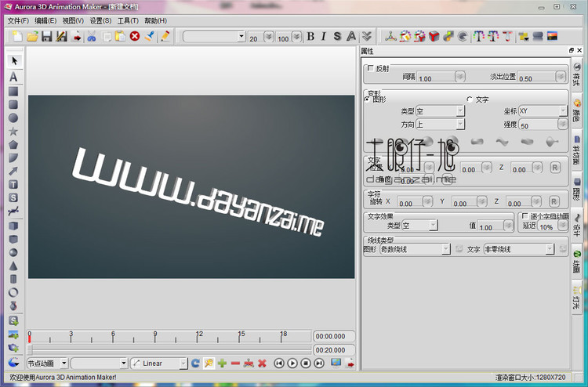Select the 图形 radio button under 变形
Screen dimensions: 588x387
tap(367, 99)
